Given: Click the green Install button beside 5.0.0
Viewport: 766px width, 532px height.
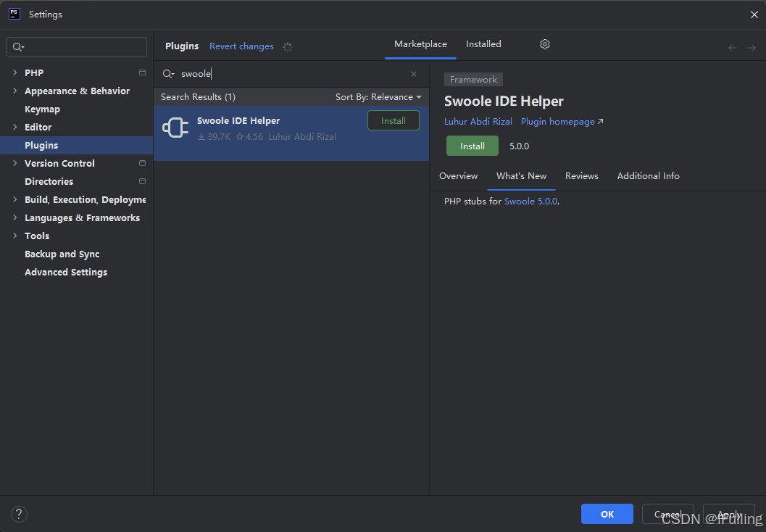Looking at the screenshot, I should point(472,146).
